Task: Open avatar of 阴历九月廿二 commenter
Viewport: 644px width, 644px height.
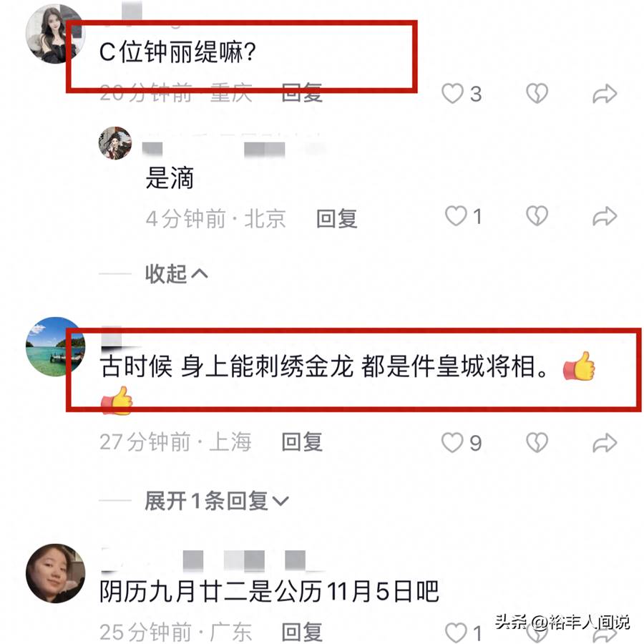Action: (55, 573)
